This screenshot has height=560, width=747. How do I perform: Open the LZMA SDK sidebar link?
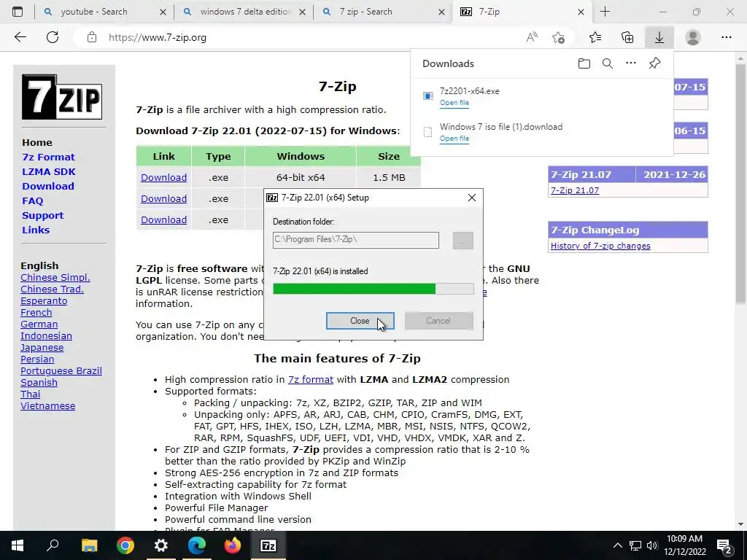coord(49,172)
